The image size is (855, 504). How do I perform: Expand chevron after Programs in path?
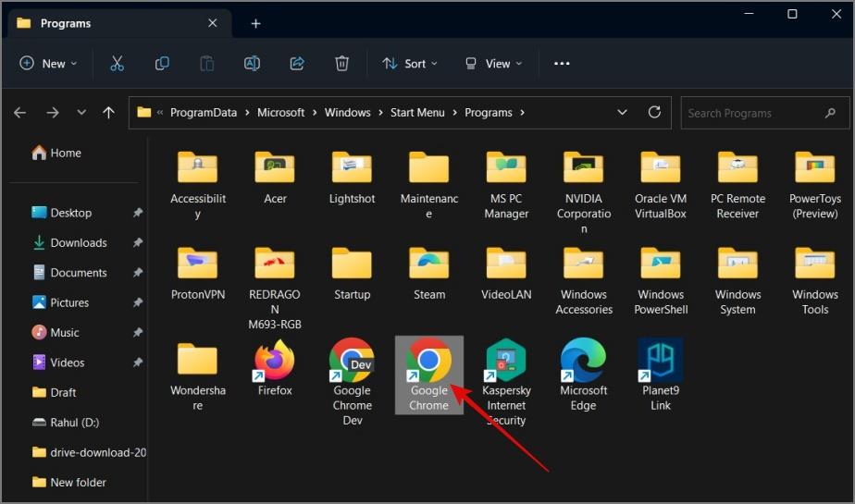[x=522, y=113]
